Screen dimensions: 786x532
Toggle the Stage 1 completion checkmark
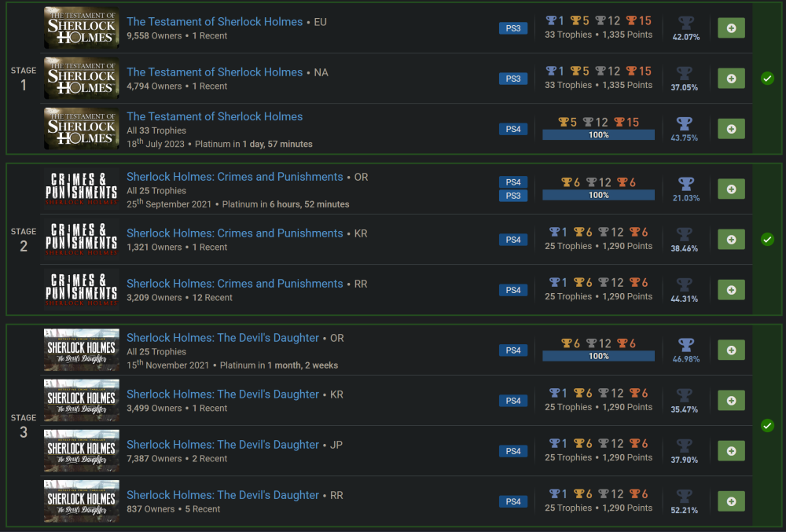767,79
